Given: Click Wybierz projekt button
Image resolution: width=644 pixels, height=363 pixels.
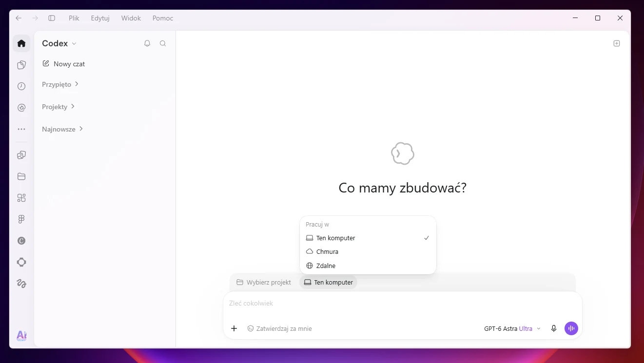Looking at the screenshot, I should pyautogui.click(x=264, y=282).
